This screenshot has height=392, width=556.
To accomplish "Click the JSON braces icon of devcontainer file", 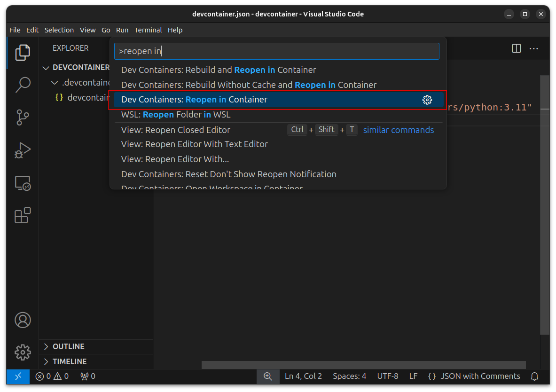I will tap(59, 97).
